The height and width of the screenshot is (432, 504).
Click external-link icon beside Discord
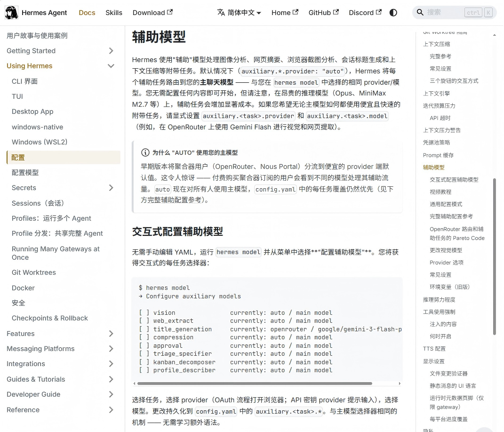tap(379, 12)
